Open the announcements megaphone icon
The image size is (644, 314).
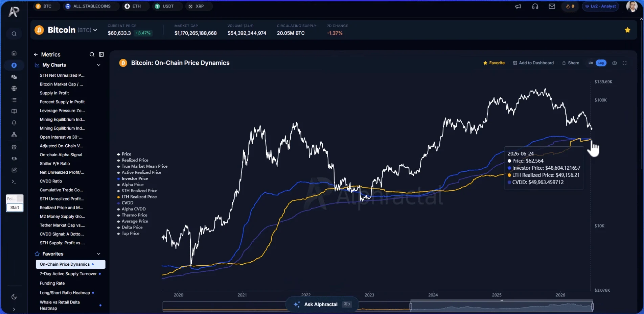(x=518, y=6)
